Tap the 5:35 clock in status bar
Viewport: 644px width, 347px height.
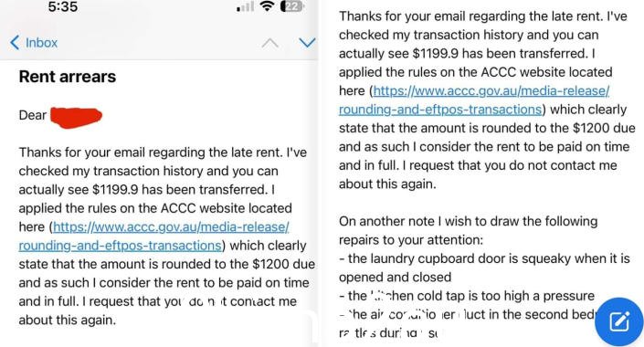(63, 6)
